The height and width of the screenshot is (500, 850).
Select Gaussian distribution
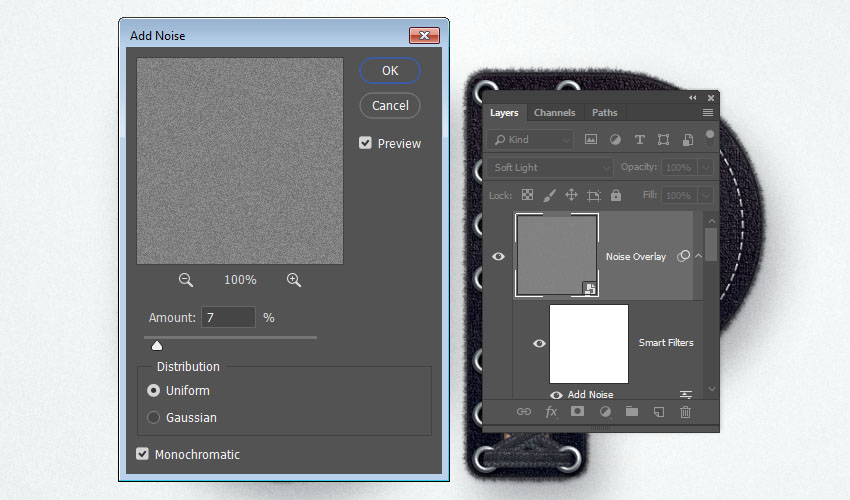[x=153, y=417]
